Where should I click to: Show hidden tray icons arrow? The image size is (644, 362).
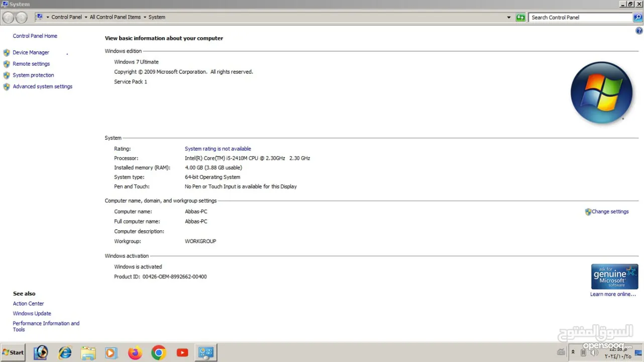573,352
